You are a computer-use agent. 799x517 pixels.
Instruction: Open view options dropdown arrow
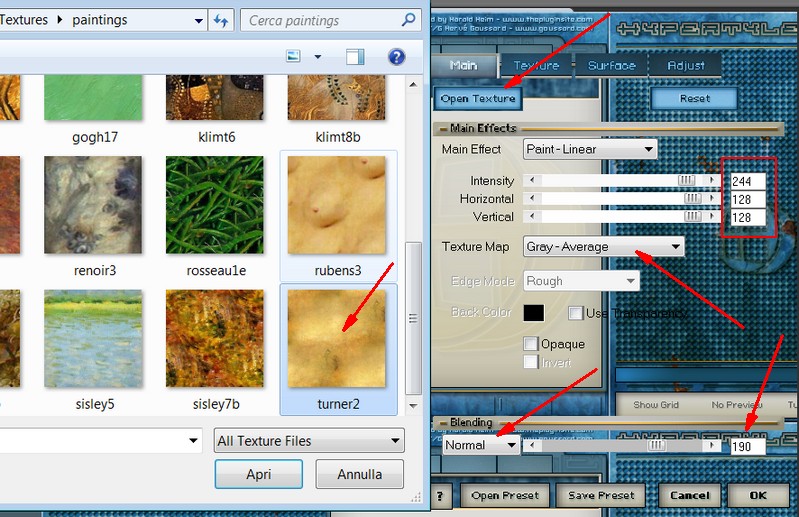318,57
